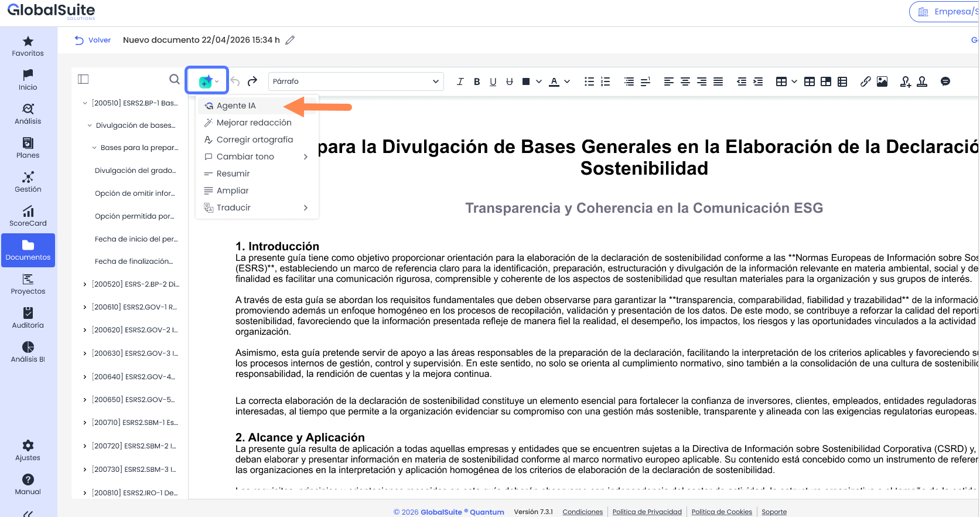Expand the [200520] ESRS-2.BP-2 tree node
Image resolution: width=980 pixels, height=517 pixels.
click(x=85, y=284)
